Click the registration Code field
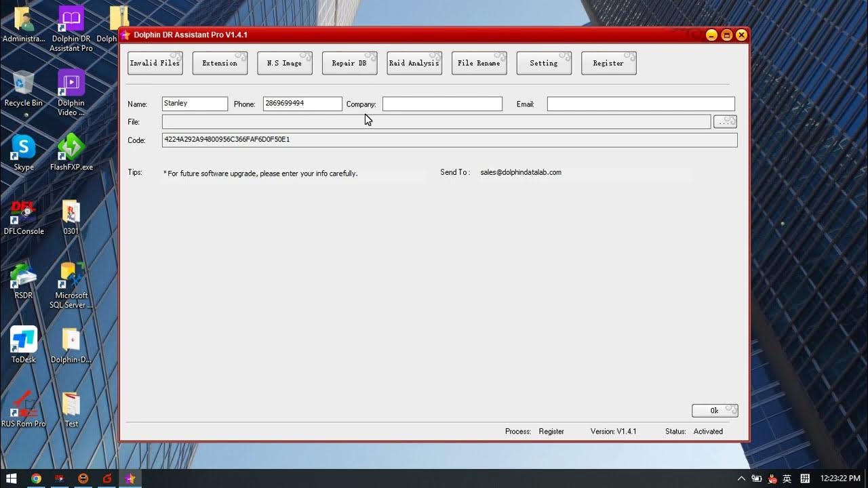The height and width of the screenshot is (488, 868). coord(450,140)
